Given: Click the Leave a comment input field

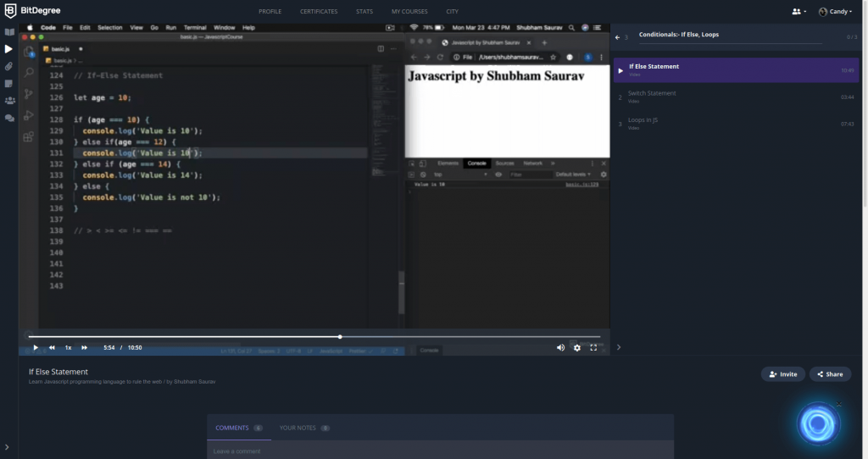Looking at the screenshot, I should point(440,451).
